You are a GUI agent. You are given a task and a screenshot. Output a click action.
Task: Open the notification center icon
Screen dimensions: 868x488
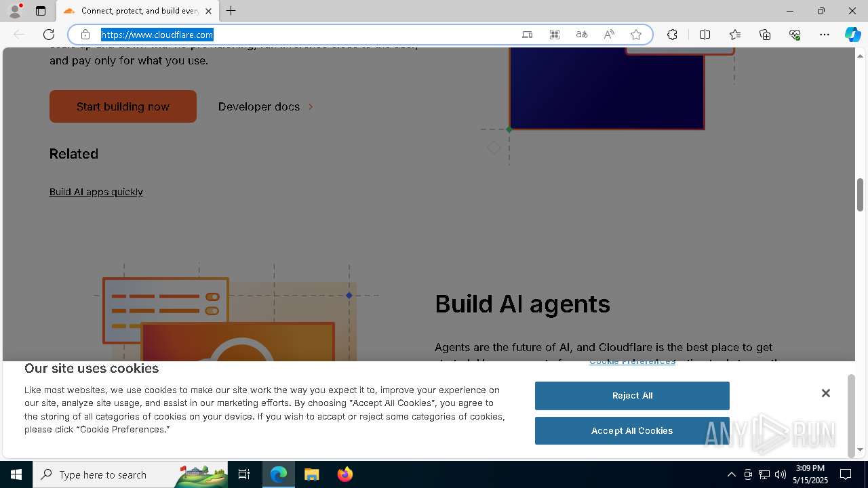(x=846, y=474)
